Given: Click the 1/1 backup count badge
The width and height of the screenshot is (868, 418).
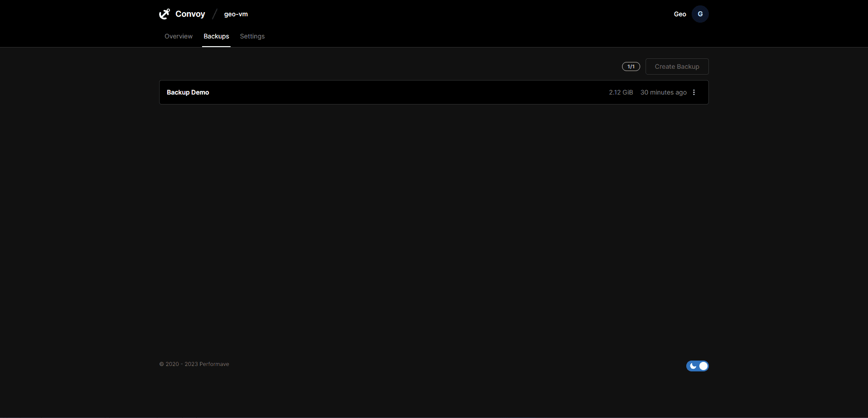Looking at the screenshot, I should click(631, 66).
